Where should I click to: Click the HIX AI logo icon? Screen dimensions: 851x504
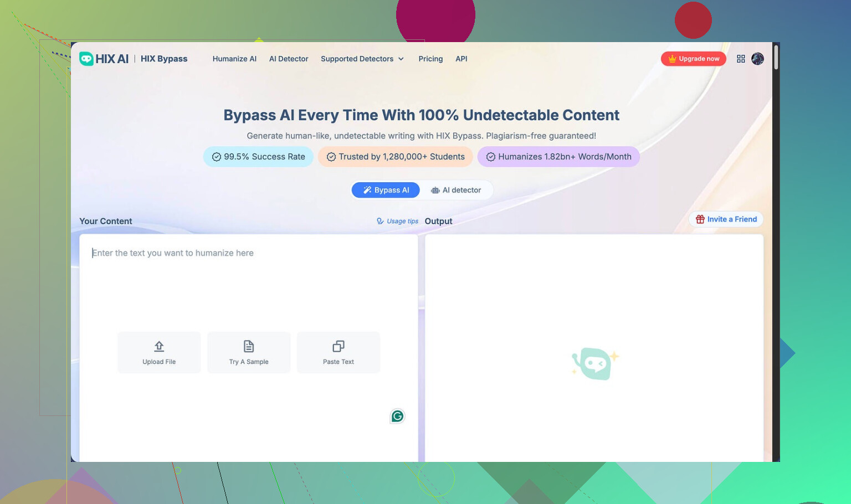(86, 59)
